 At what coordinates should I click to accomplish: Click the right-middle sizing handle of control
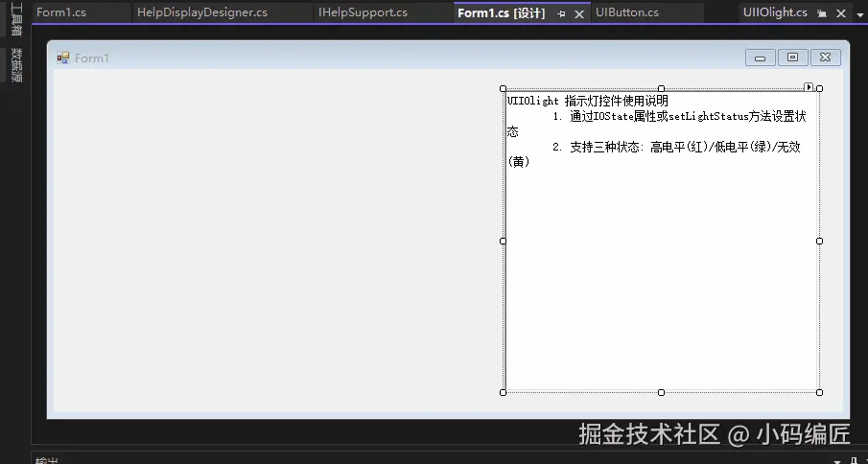coord(820,242)
